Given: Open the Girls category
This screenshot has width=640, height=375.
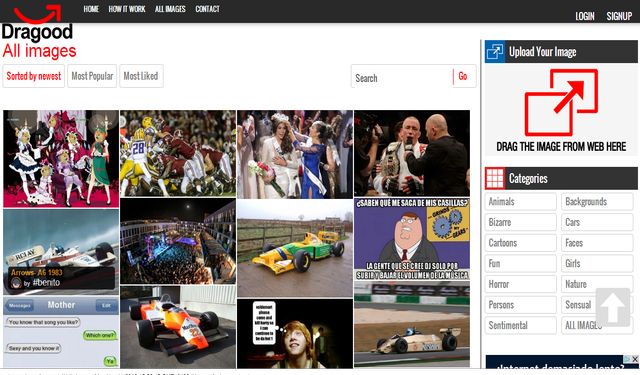Looking at the screenshot, I should [x=597, y=264].
